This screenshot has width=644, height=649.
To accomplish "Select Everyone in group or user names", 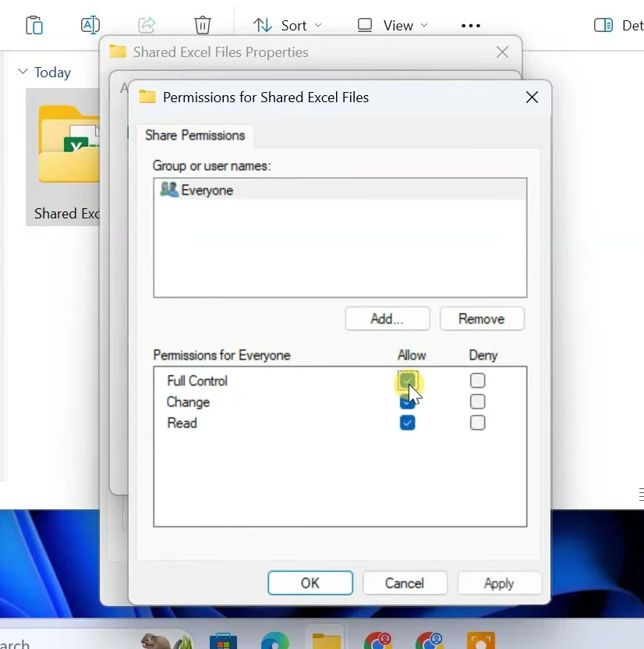I will [x=340, y=190].
